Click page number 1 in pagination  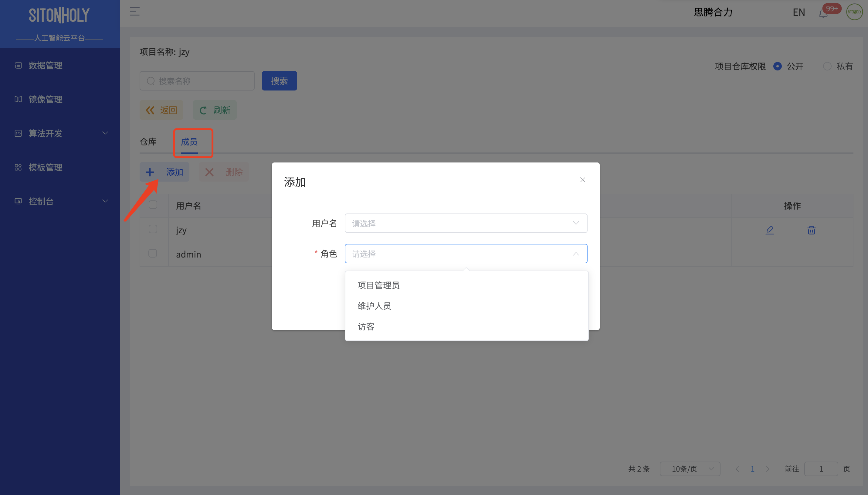point(752,469)
